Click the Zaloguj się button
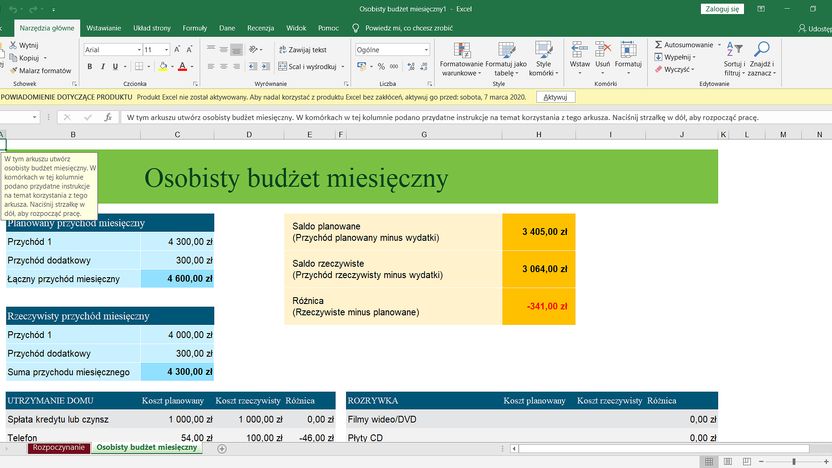832x468 pixels. (x=722, y=9)
